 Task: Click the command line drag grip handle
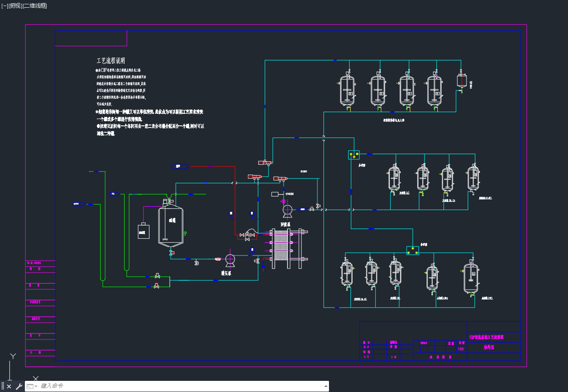3,386
